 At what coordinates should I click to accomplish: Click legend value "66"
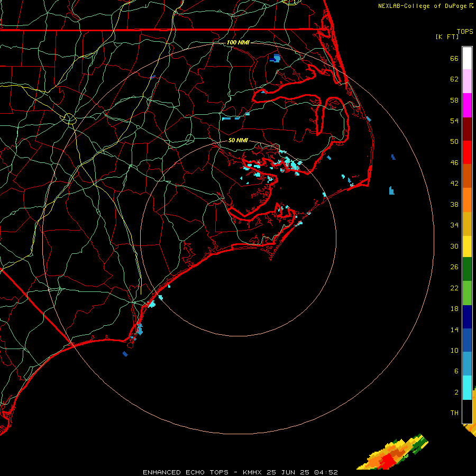pos(454,58)
